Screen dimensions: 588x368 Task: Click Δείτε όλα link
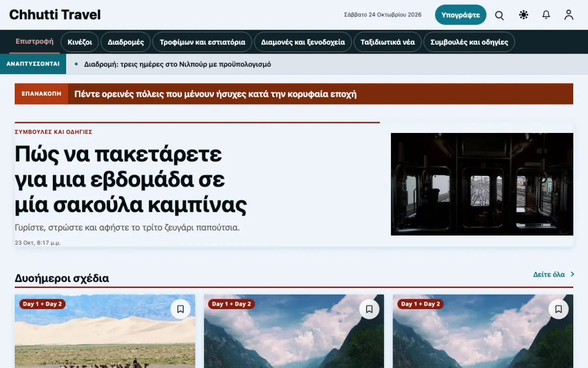(549, 274)
